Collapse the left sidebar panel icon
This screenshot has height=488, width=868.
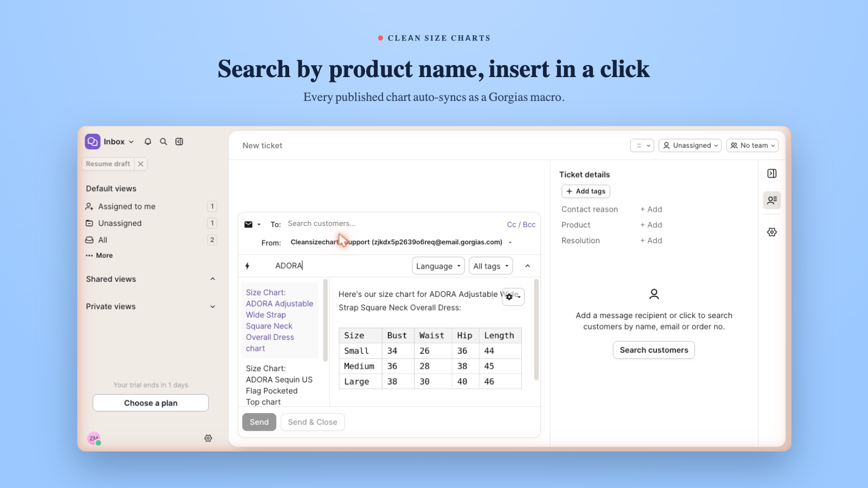pos(179,142)
